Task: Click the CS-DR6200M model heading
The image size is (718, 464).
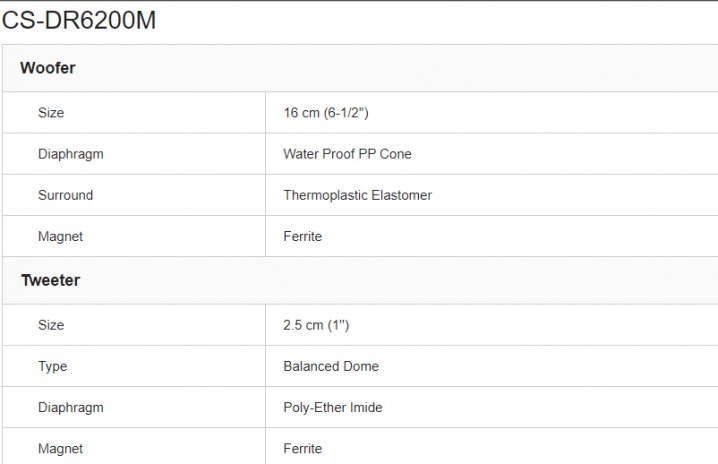Action: point(79,20)
